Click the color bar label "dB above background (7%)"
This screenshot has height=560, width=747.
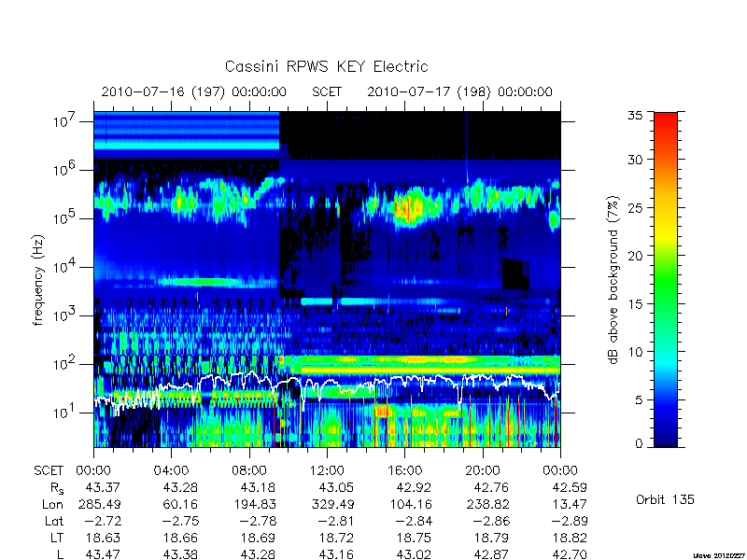613,280
